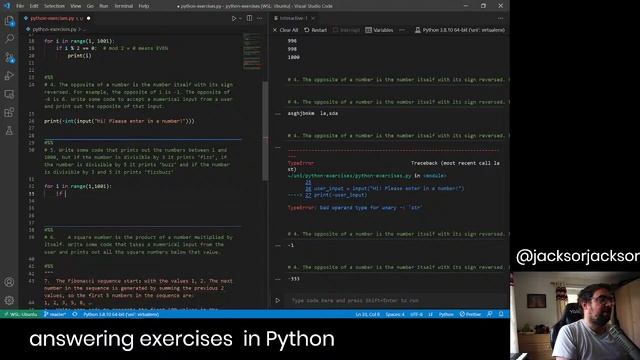Image resolution: width=640 pixels, height=360 pixels.
Task: Open Run and Debug view
Action: click(9, 76)
